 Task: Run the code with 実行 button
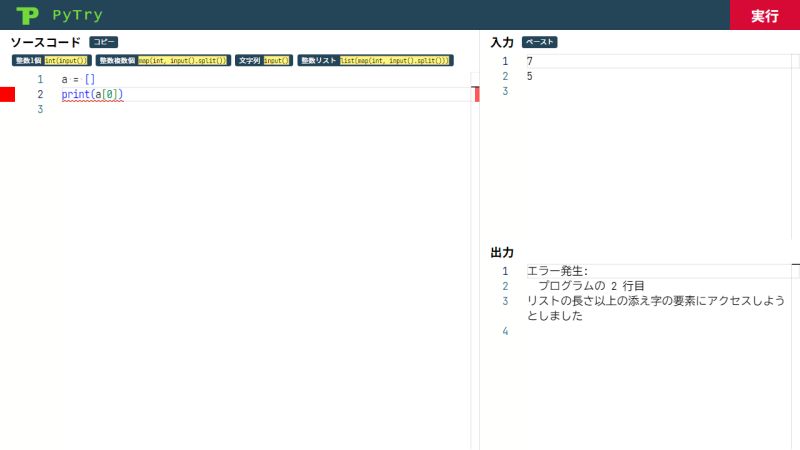[765, 15]
